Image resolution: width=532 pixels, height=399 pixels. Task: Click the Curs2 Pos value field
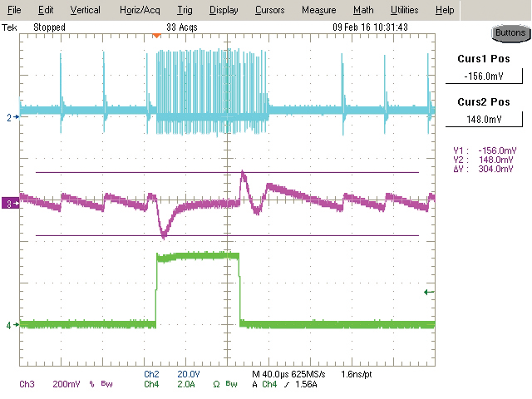click(484, 120)
